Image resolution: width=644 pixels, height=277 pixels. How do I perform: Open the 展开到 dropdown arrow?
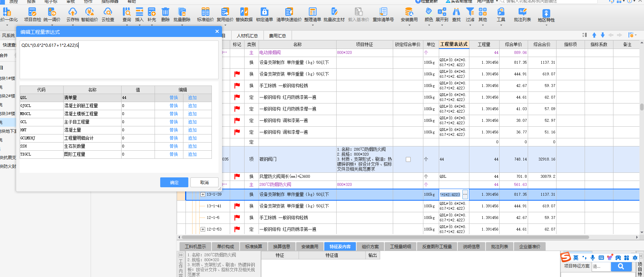pyautogui.click(x=442, y=25)
